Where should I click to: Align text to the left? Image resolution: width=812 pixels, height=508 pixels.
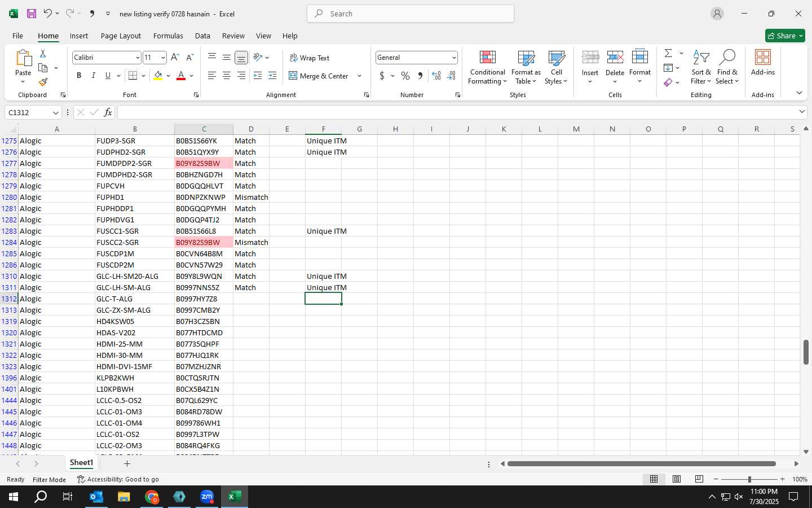click(212, 76)
